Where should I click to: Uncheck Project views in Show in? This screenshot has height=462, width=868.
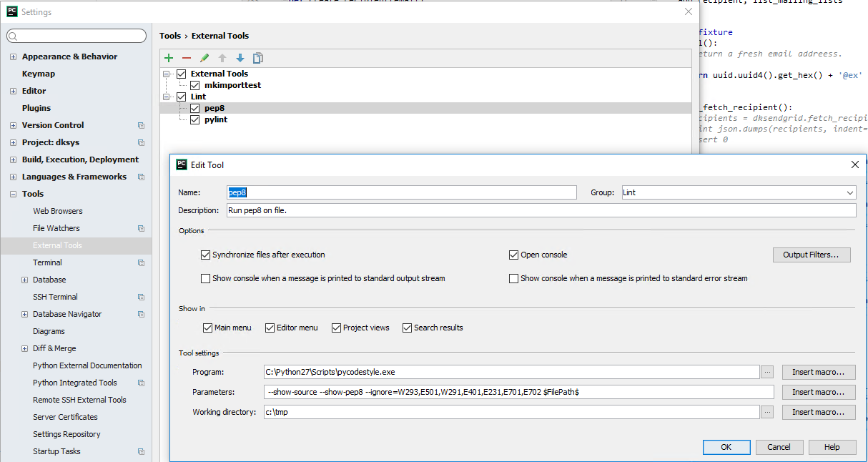336,328
